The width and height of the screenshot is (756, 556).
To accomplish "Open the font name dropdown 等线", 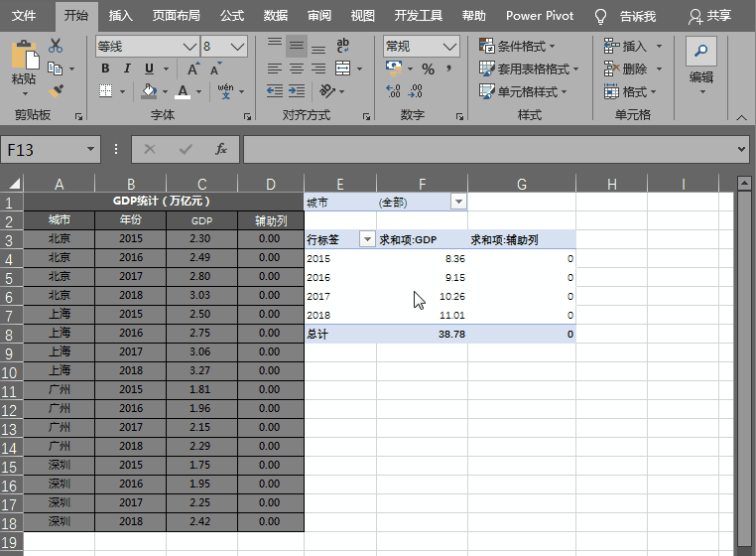I will [x=189, y=47].
